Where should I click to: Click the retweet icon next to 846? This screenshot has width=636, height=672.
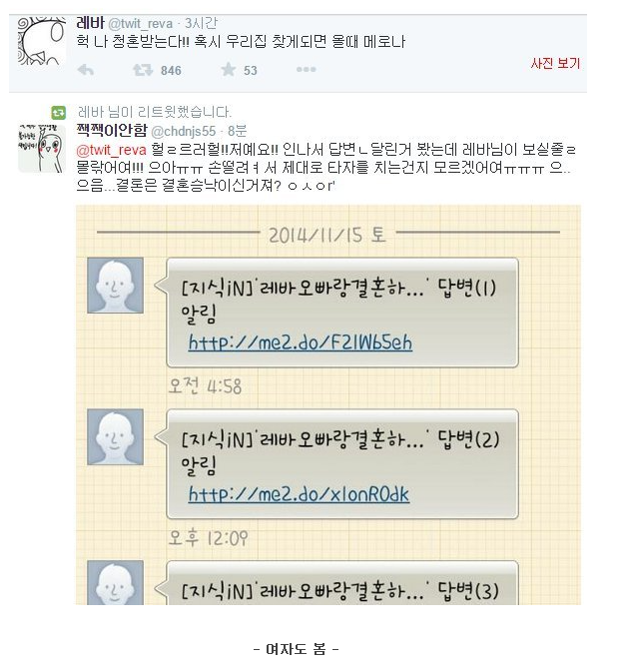click(x=143, y=70)
